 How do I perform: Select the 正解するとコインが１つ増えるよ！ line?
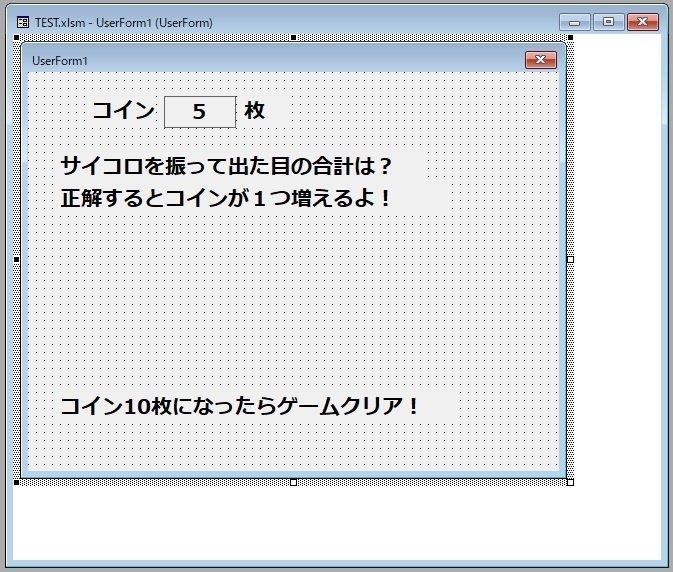tap(226, 199)
